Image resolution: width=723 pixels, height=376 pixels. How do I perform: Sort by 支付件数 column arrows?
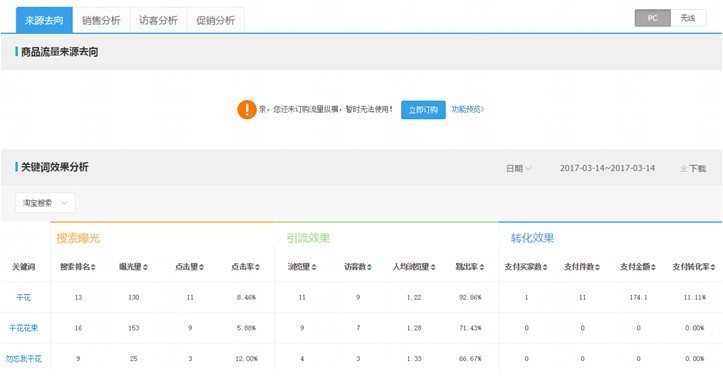click(x=597, y=267)
